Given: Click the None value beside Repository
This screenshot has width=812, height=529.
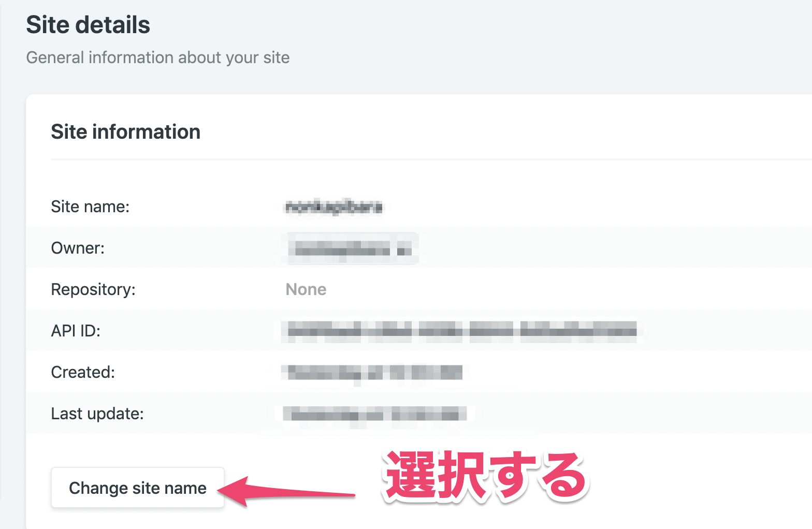Looking at the screenshot, I should pos(306,289).
